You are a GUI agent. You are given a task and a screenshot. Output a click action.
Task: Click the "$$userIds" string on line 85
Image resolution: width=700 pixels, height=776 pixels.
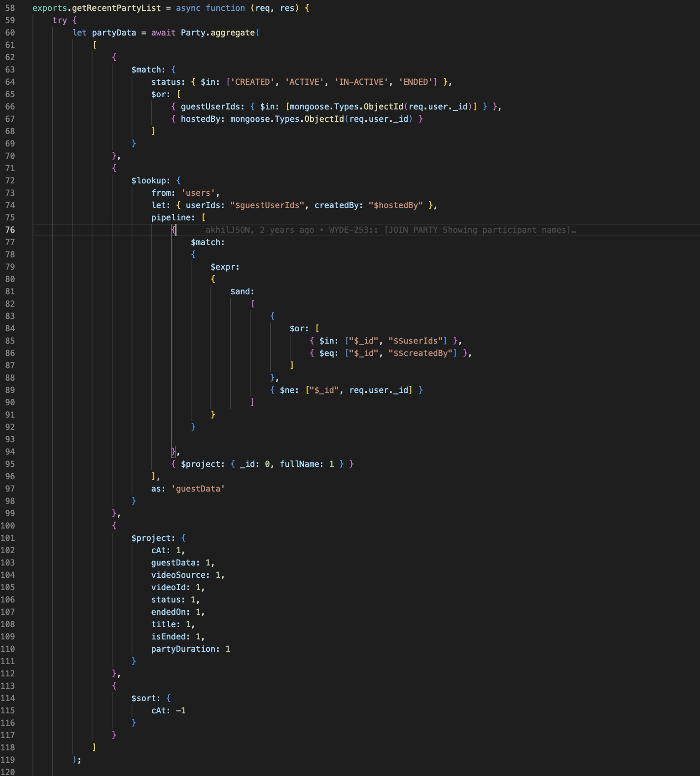click(x=416, y=341)
